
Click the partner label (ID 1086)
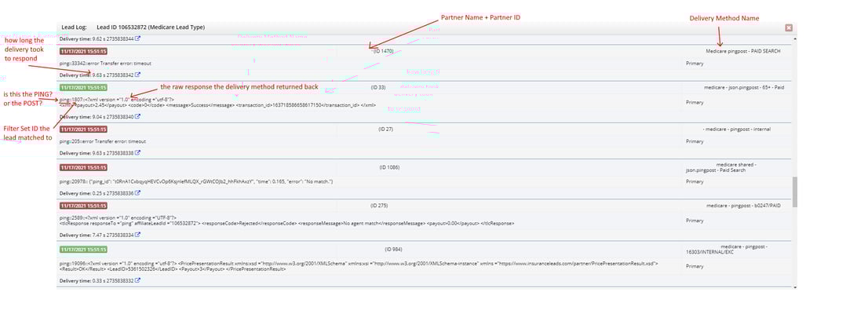(x=389, y=167)
